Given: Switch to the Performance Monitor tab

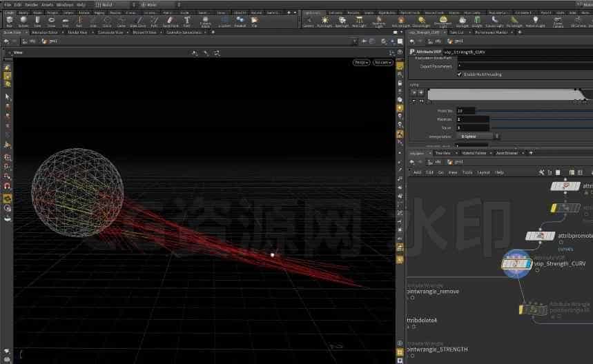Looking at the screenshot, I should [x=492, y=32].
